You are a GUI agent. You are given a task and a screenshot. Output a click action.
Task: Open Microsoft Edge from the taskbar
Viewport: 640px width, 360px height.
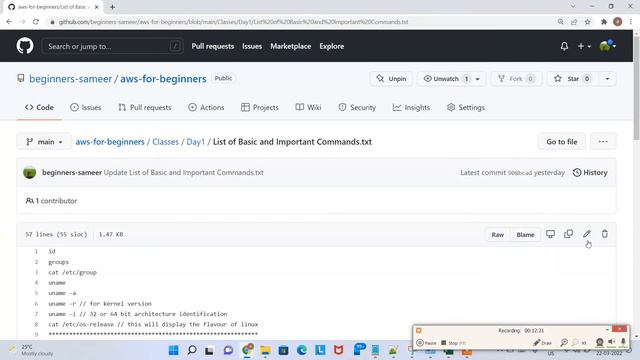[x=302, y=350]
